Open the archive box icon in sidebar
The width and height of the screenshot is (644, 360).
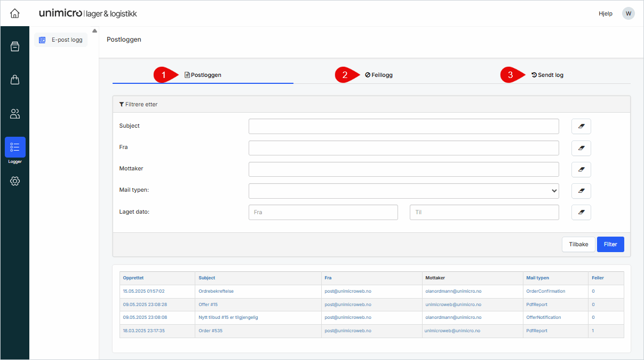pos(15,46)
